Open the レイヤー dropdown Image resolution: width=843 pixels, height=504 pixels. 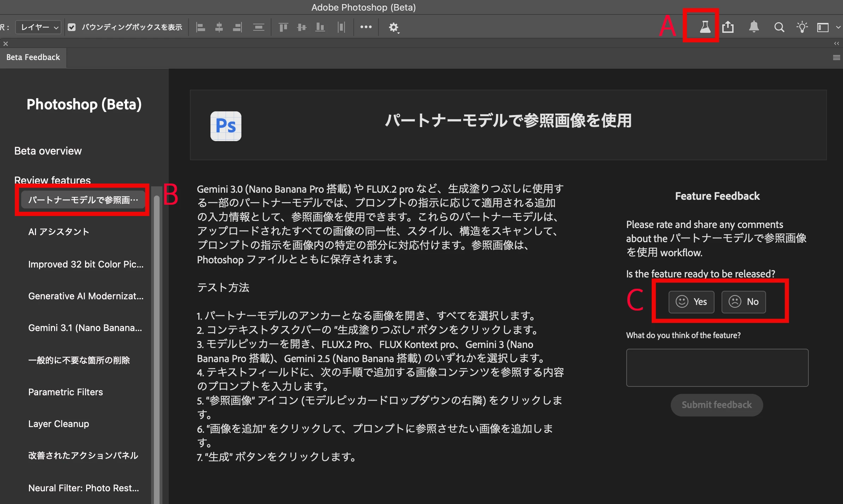tap(38, 27)
